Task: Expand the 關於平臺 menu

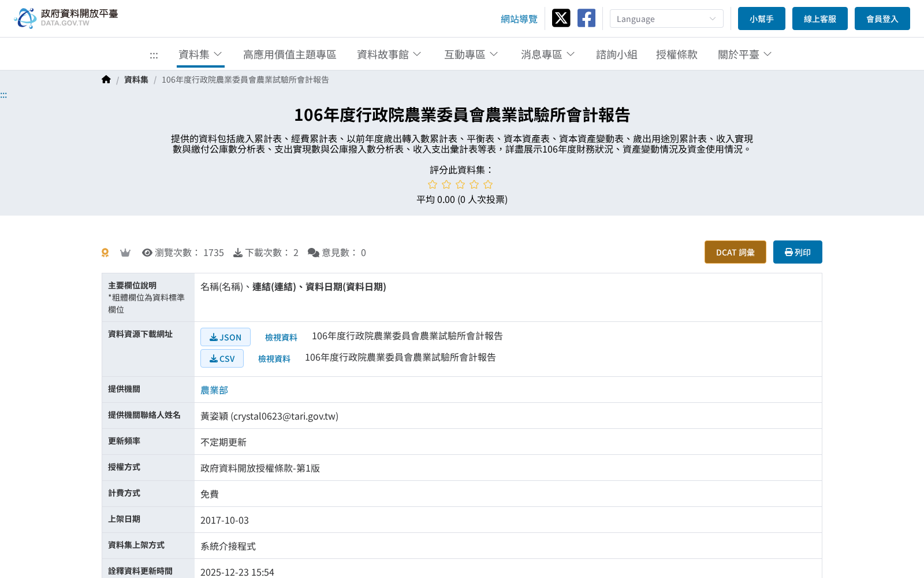Action: (745, 54)
